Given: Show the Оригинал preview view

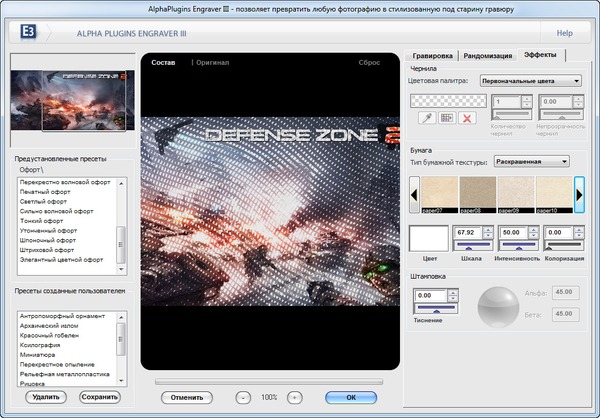Looking at the screenshot, I should point(211,62).
